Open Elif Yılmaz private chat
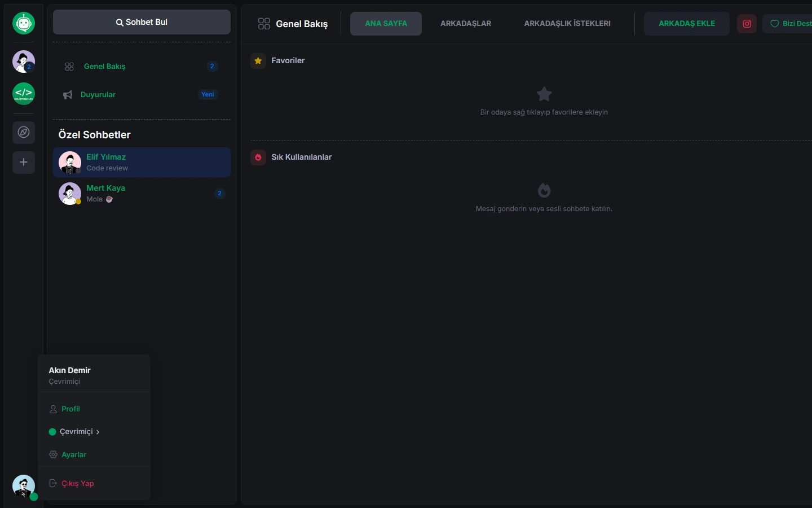Viewport: 812px width, 508px height. 142,163
